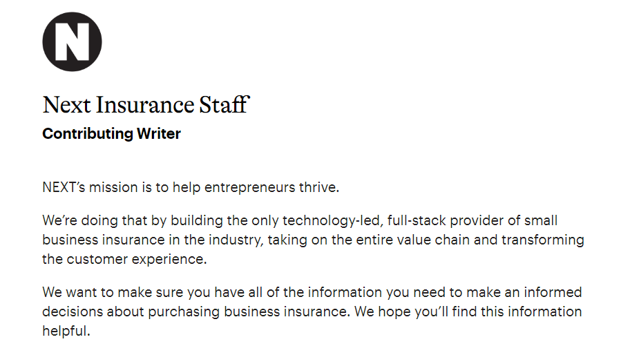Click the sentence about helping entrepreneurs thrive
The height and width of the screenshot is (364, 630).
pyautogui.click(x=191, y=187)
